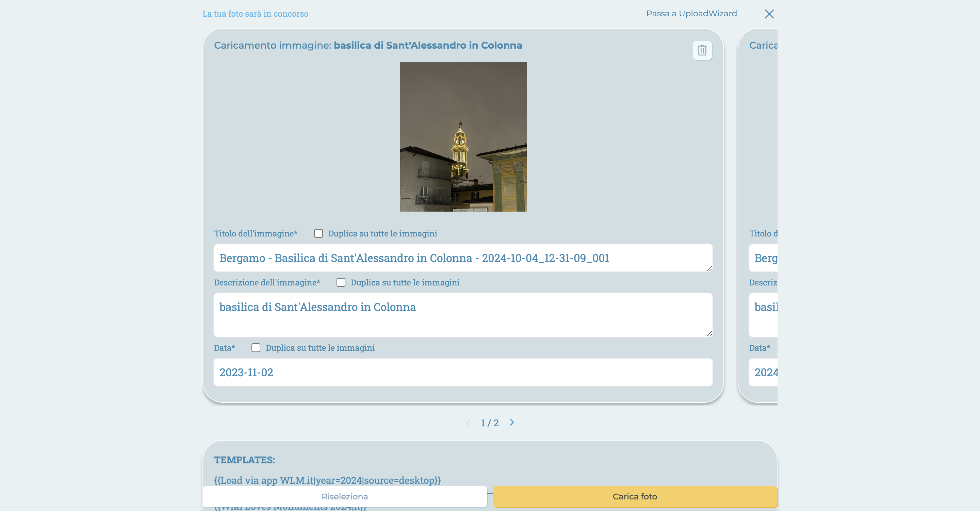Go to previous image using left arrow
This screenshot has height=511, width=980.
click(x=468, y=422)
